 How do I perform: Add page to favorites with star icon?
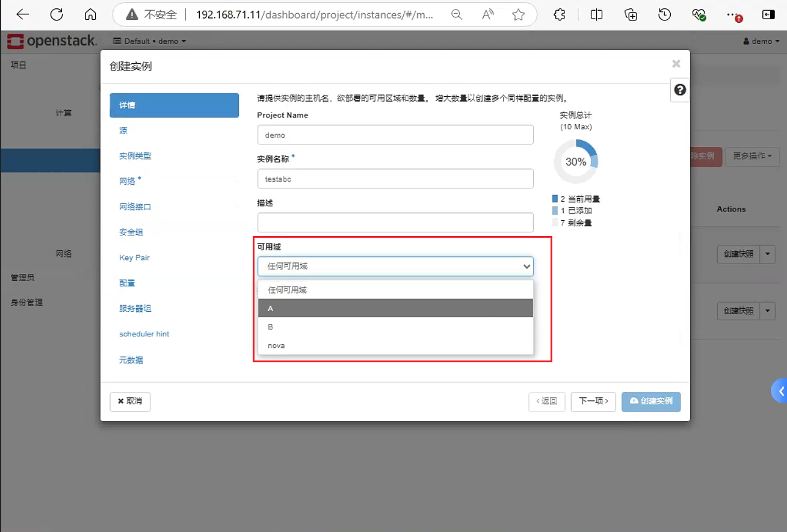tap(519, 15)
